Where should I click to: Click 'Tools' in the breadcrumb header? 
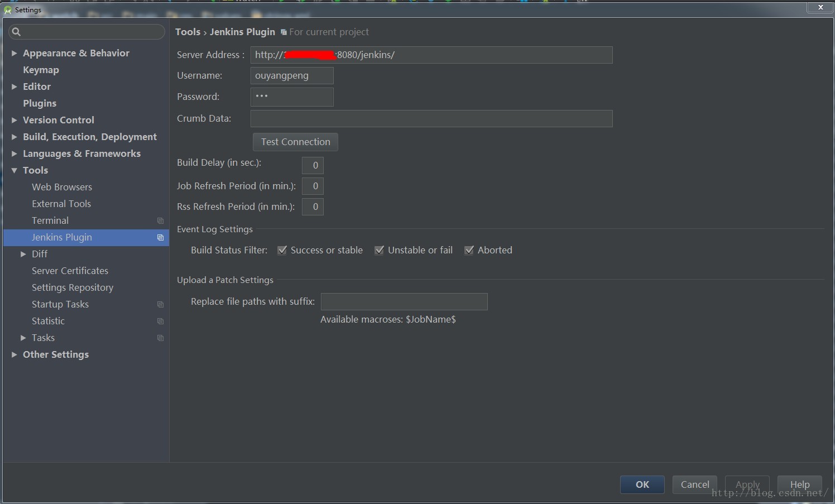click(x=188, y=32)
